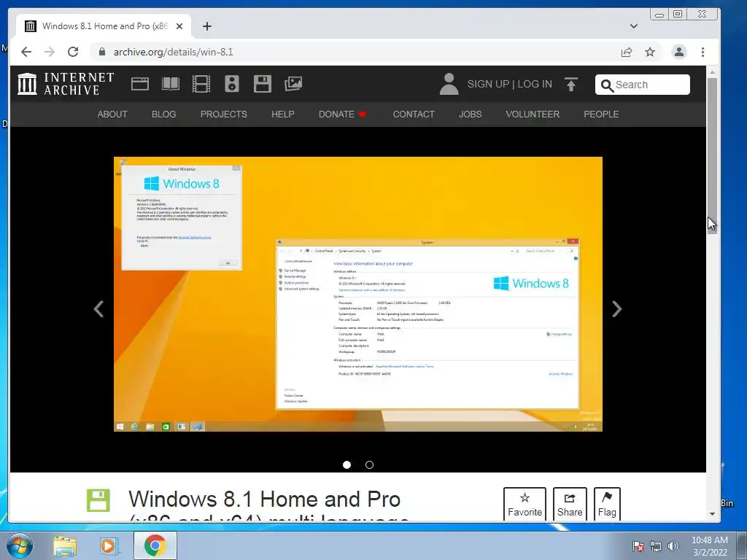Click the share page icon in address bar
The image size is (747, 560).
tap(627, 52)
